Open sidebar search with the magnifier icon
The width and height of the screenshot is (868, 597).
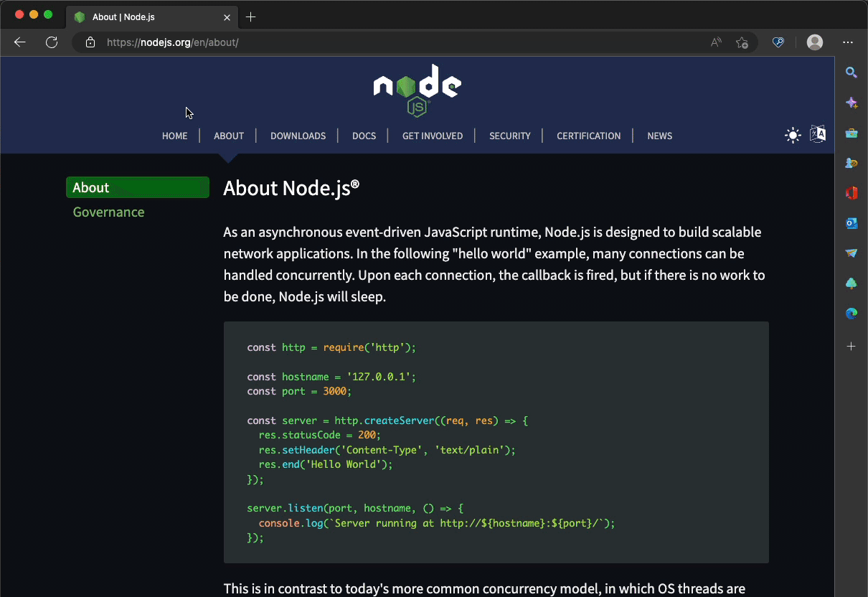851,72
